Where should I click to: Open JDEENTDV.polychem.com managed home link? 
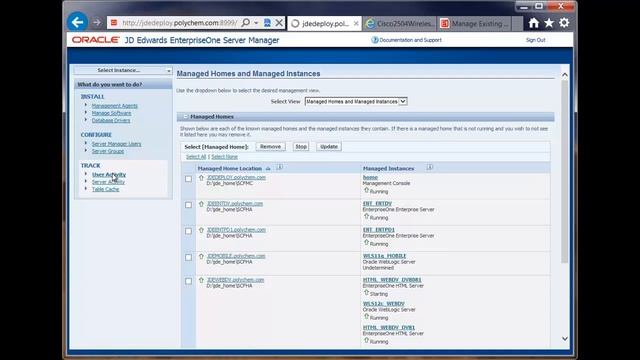tap(235, 204)
